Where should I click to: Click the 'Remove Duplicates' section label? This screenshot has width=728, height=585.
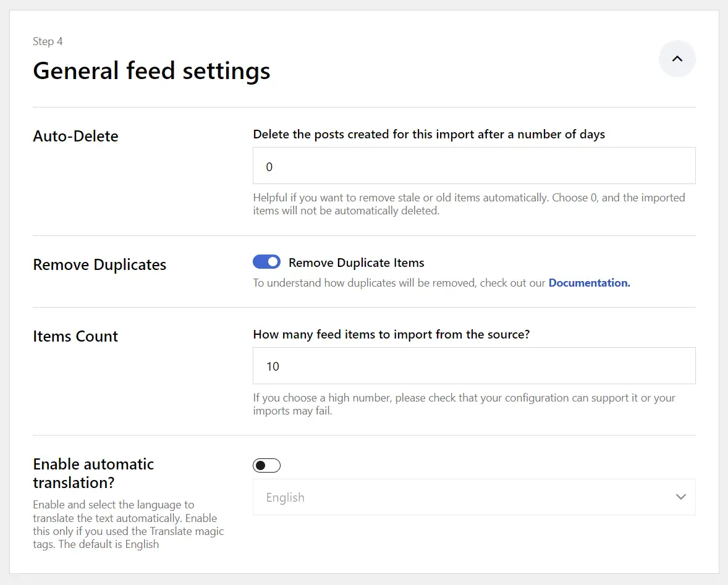(x=99, y=265)
